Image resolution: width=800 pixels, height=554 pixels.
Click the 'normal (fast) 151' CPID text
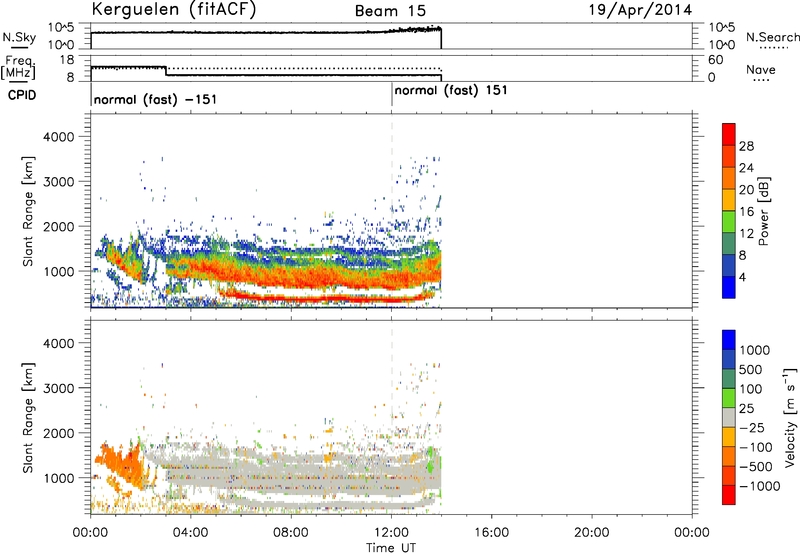point(451,91)
